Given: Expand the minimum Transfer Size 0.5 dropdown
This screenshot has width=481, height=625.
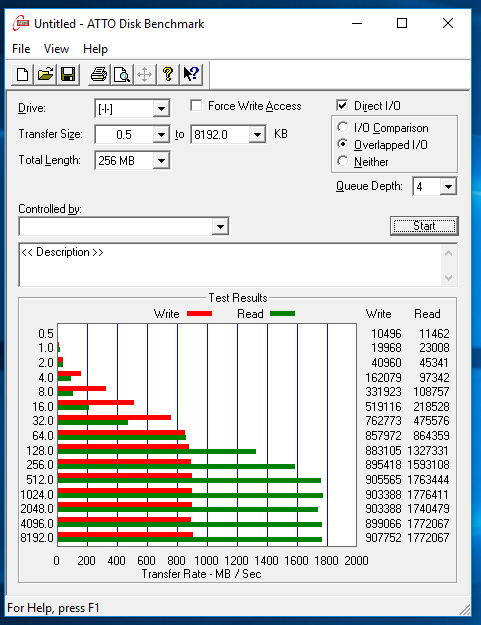Looking at the screenshot, I should pyautogui.click(x=161, y=135).
